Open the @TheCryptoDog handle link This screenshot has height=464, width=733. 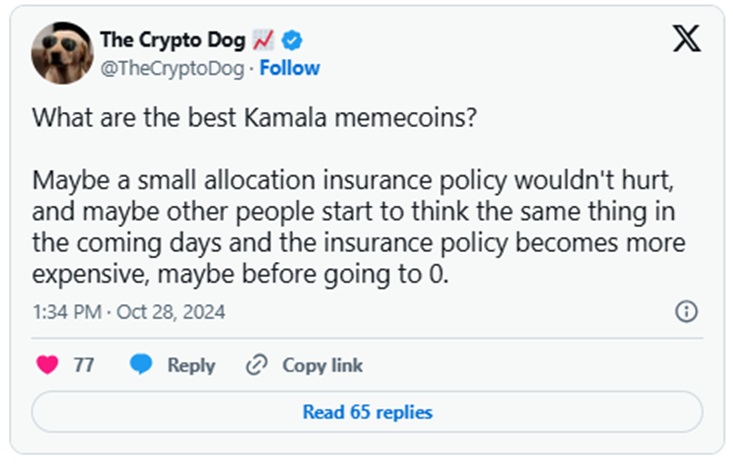(x=176, y=68)
